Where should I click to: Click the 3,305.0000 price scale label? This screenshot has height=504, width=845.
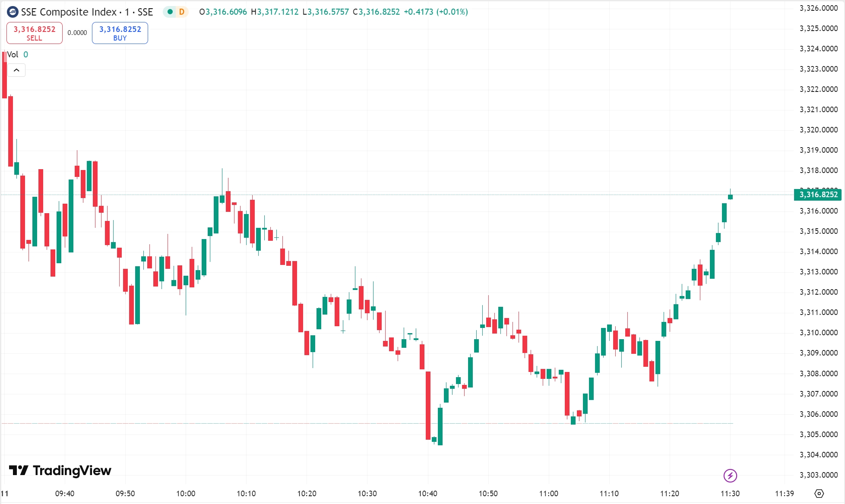(818, 434)
